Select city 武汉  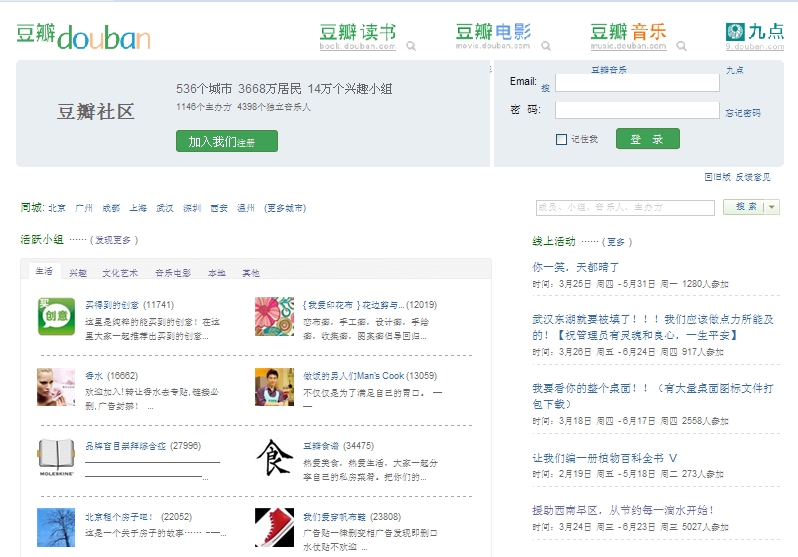(x=165, y=208)
